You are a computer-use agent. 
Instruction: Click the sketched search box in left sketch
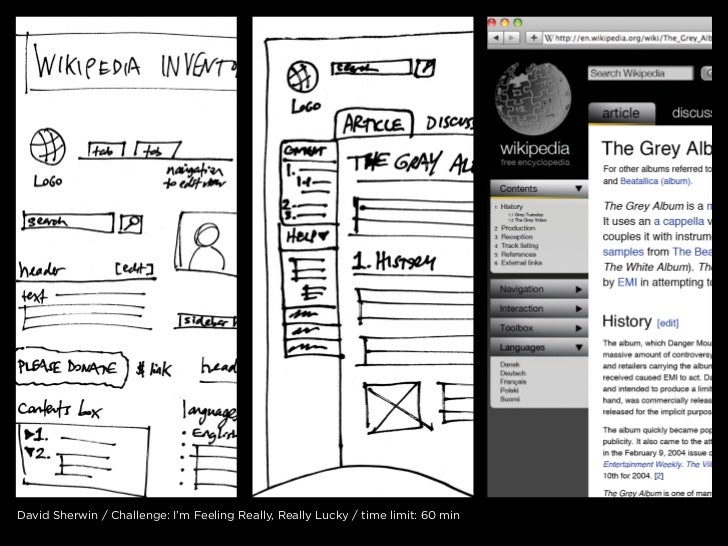[x=68, y=222]
